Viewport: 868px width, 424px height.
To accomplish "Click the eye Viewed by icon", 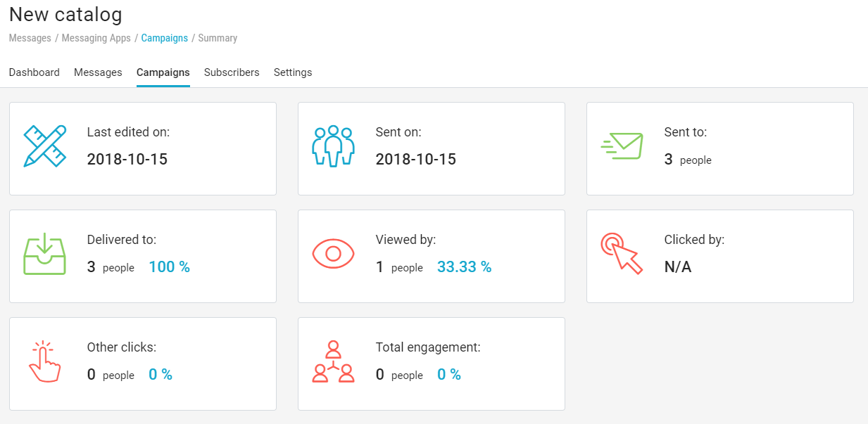I will [x=333, y=253].
